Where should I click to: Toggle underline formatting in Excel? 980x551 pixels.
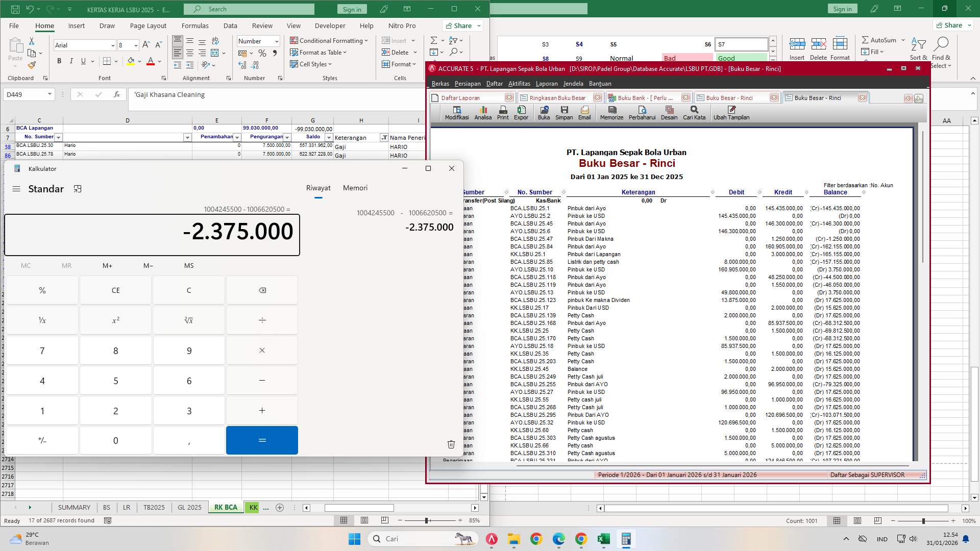coord(82,61)
